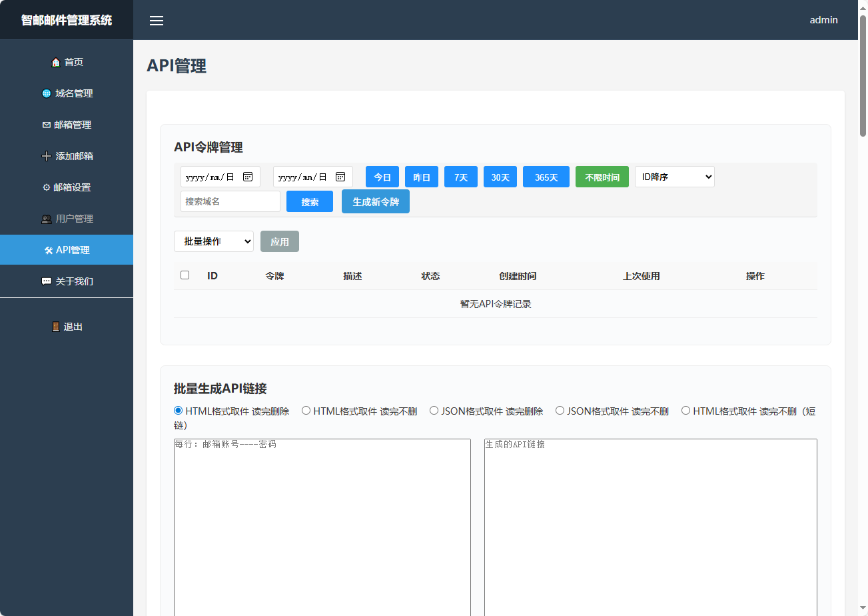Image resolution: width=868 pixels, height=616 pixels.
Task: Click the door icon for 退出
Action: pos(56,327)
